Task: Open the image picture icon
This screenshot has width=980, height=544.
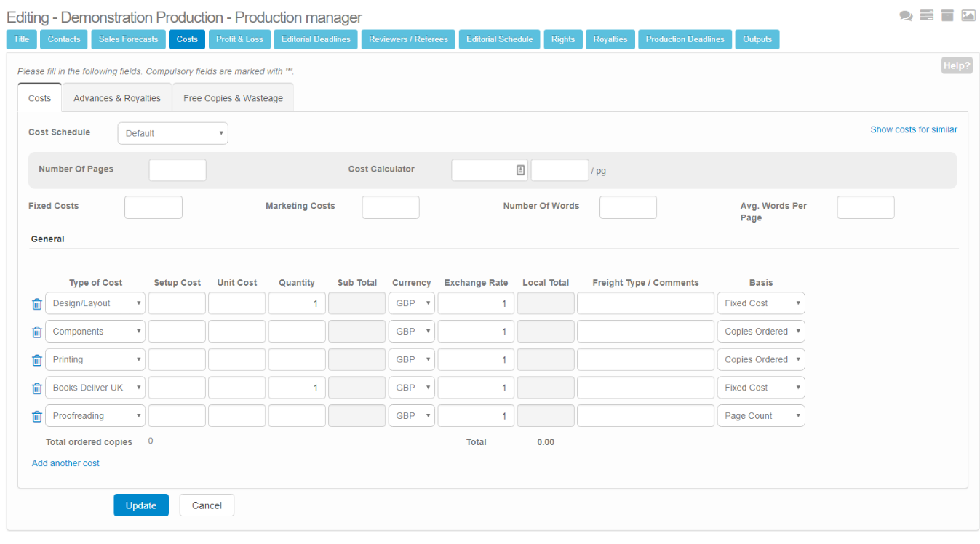Action: tap(968, 15)
